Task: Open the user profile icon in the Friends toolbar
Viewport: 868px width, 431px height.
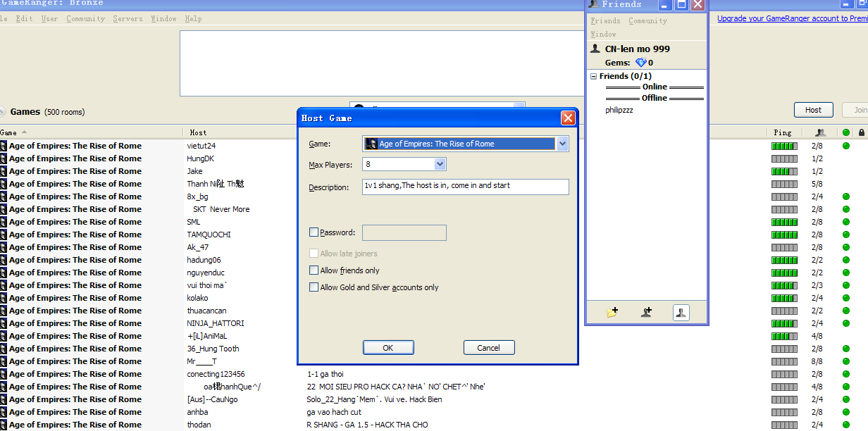Action: 681,312
